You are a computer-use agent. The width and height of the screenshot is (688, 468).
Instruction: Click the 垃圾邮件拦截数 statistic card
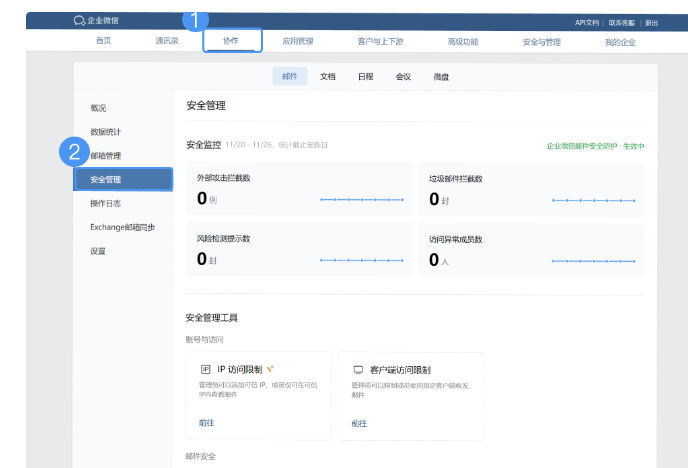point(530,189)
